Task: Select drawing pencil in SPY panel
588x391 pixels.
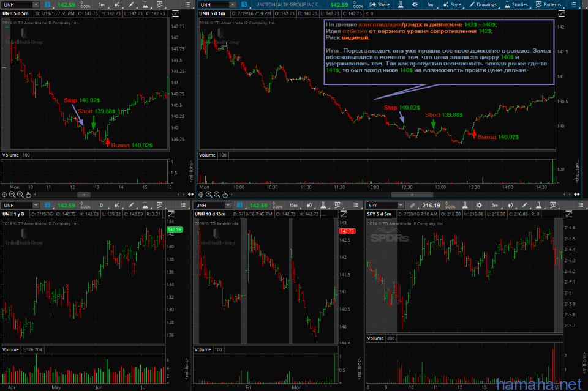Action: (x=525, y=205)
